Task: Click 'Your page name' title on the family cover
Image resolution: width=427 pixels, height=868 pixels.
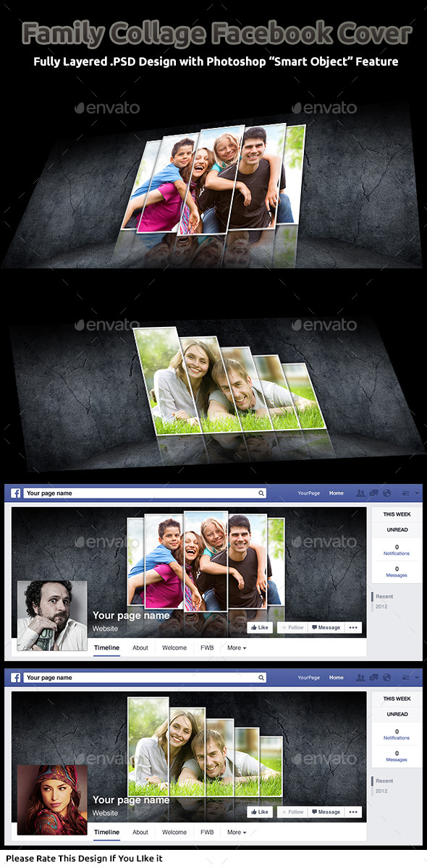Action: click(131, 616)
